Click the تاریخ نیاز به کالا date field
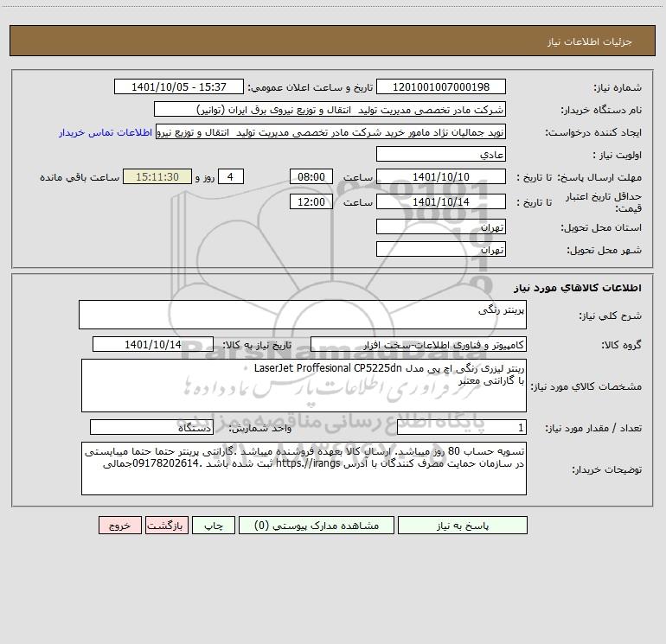This screenshot has width=666, height=644. pyautogui.click(x=153, y=344)
